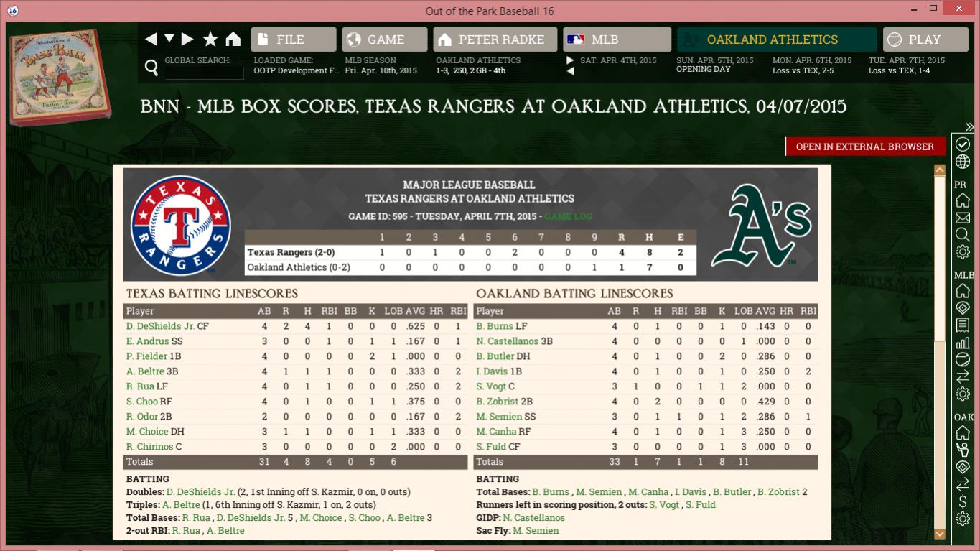The height and width of the screenshot is (551, 980).
Task: Select Sun. Apr. 5th Opening Day entry
Action: 715,65
